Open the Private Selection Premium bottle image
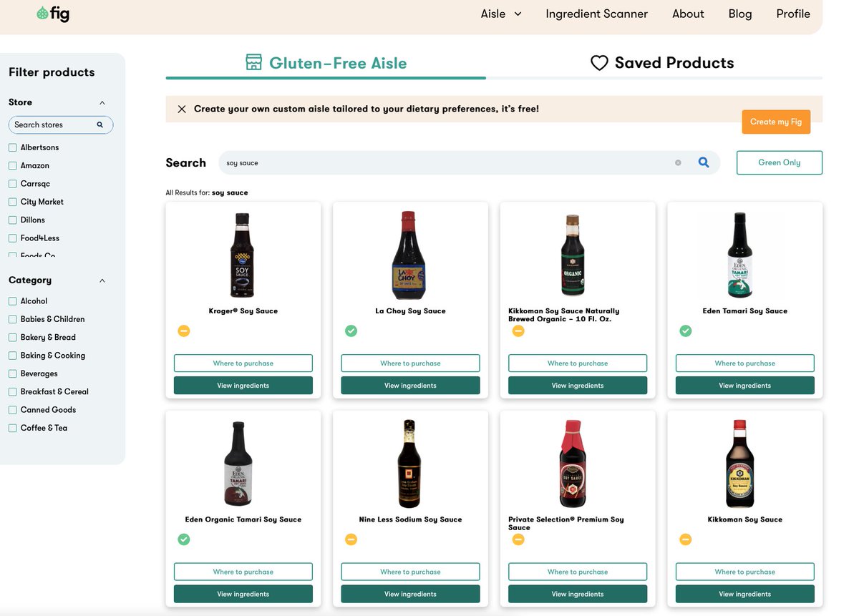859x616 pixels. [573, 464]
